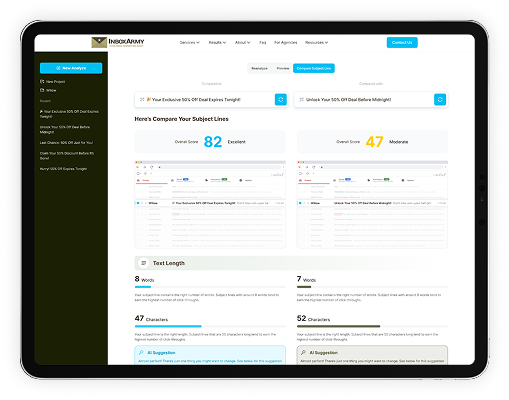Viewport: 509px width, 400px height.
Task: Click the blue refresh icon beside 'Unlock Your 50% Off' field
Action: tap(440, 99)
